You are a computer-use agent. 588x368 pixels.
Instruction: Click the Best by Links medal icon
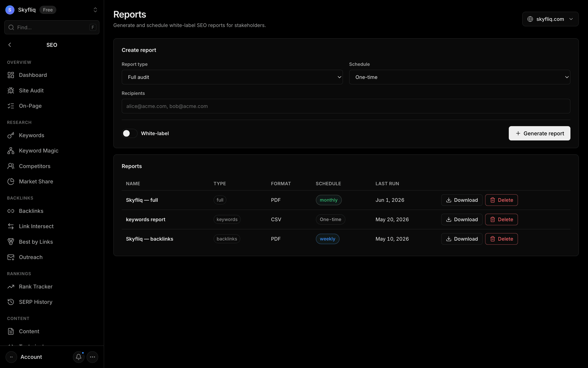tap(11, 242)
